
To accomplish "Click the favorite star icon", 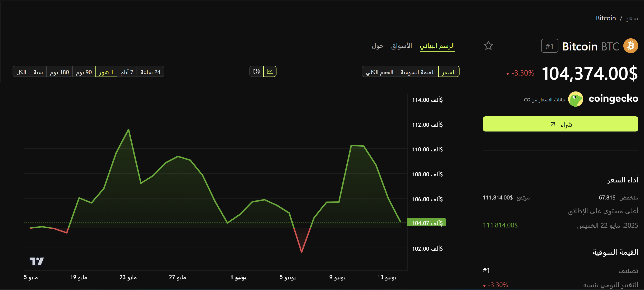I will tap(488, 46).
